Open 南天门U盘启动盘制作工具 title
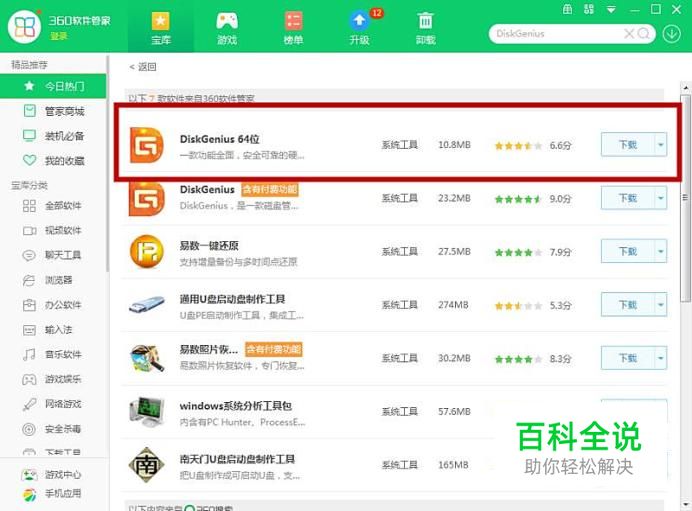Screen dimensions: 692x511 click(237, 459)
